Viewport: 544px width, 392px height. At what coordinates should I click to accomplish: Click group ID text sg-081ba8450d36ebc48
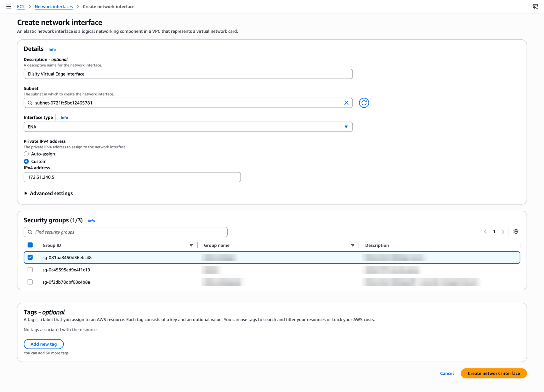coord(67,258)
